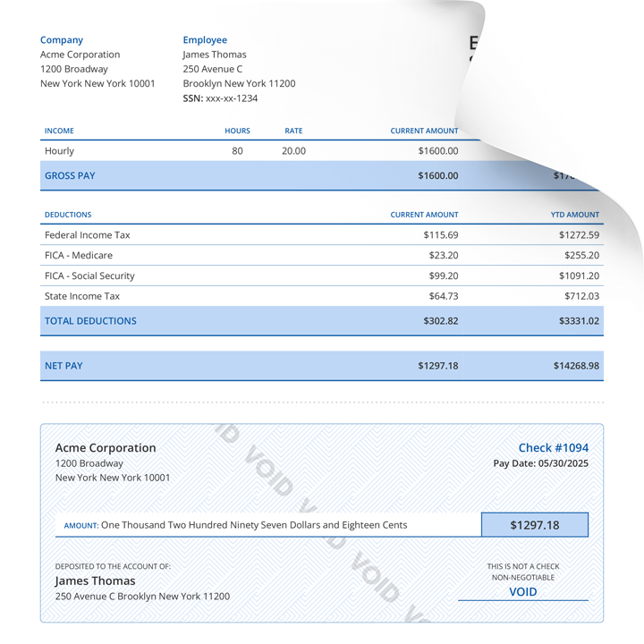This screenshot has height=644, width=644.
Task: Click the RATE column header
Action: point(293,131)
